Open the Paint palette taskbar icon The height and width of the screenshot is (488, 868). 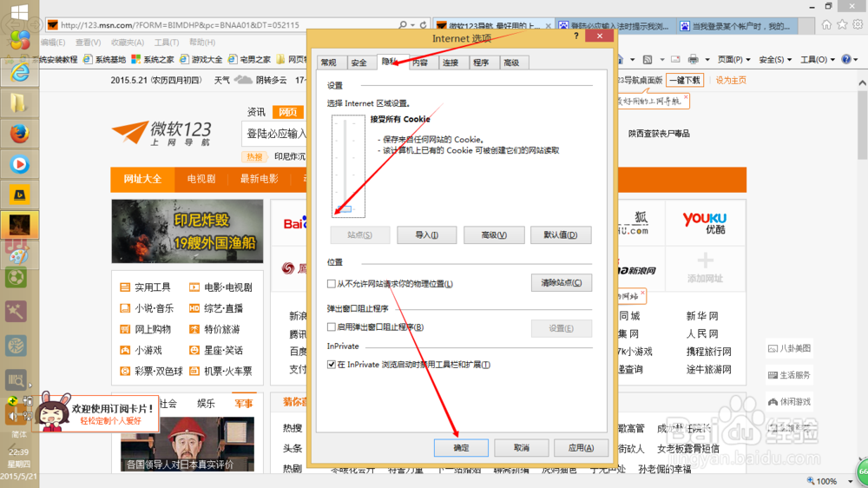tap(18, 257)
